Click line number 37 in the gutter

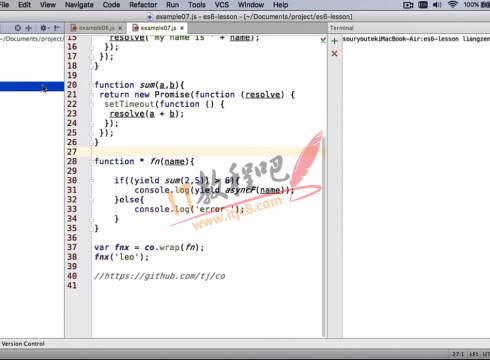click(x=72, y=247)
